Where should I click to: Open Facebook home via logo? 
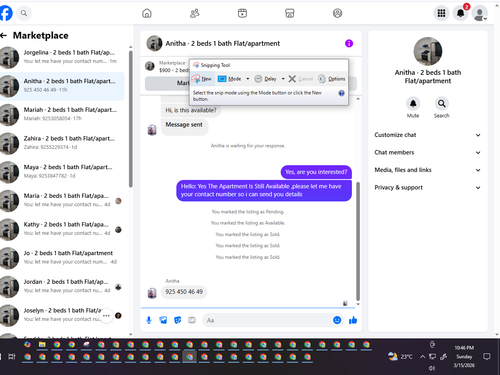point(6,13)
